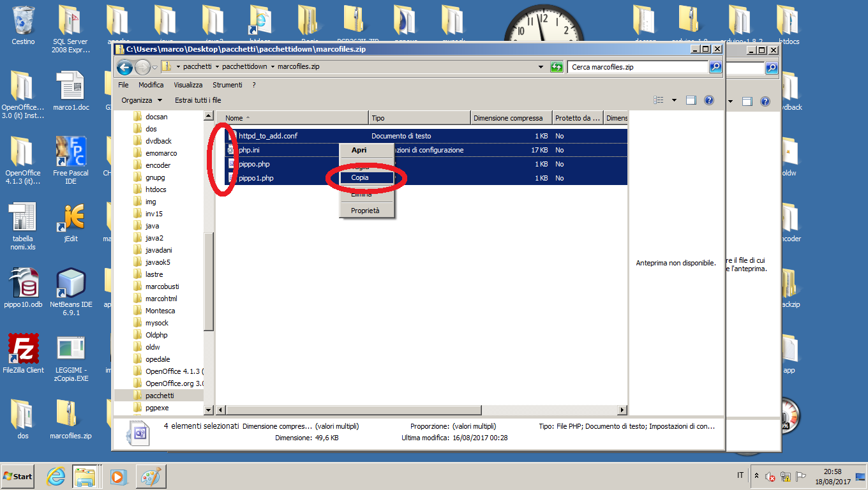Click the blue help question mark icon
Screen dimensions: 868x490
(x=708, y=100)
